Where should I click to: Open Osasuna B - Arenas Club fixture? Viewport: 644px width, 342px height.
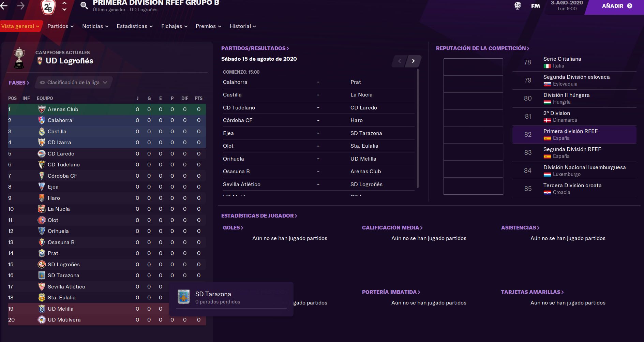click(318, 172)
